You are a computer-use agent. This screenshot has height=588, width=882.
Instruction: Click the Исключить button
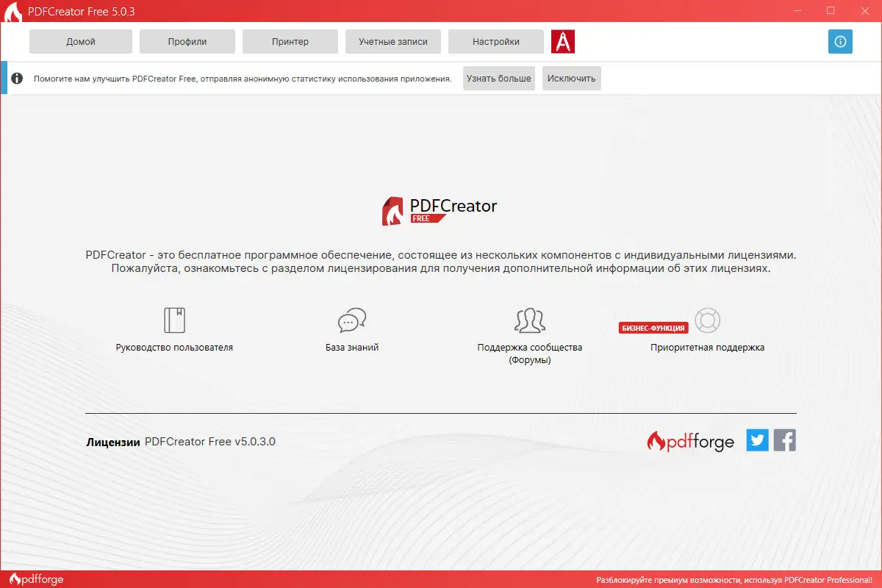click(x=572, y=78)
